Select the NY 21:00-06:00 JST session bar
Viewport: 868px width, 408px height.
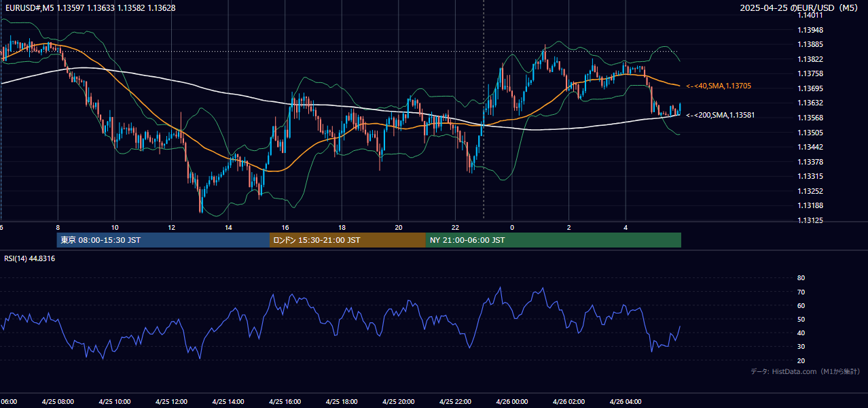pyautogui.click(x=554, y=240)
